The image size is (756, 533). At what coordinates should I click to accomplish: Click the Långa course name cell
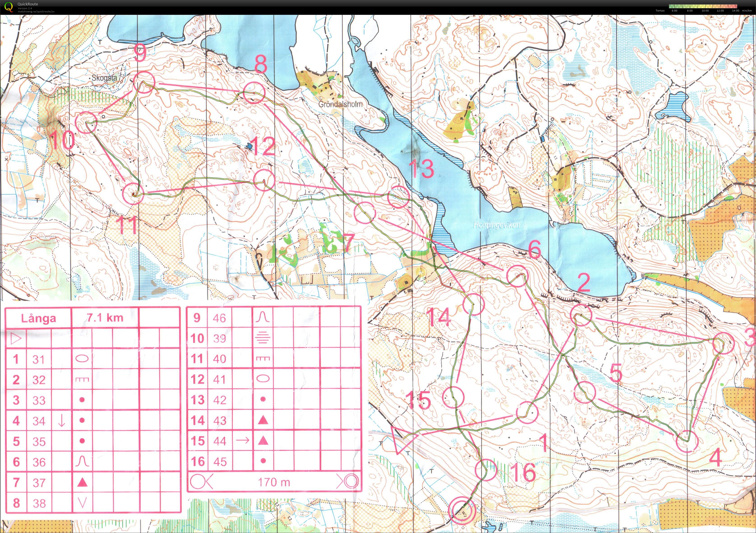(x=39, y=318)
